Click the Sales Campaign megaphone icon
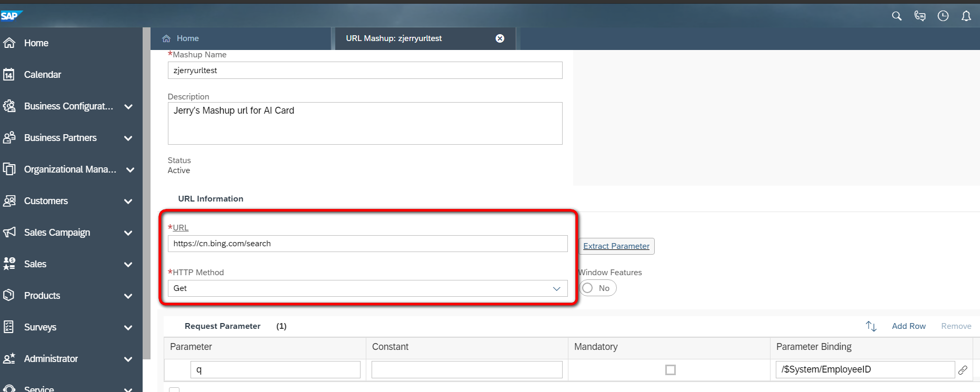The width and height of the screenshot is (980, 392). [9, 233]
